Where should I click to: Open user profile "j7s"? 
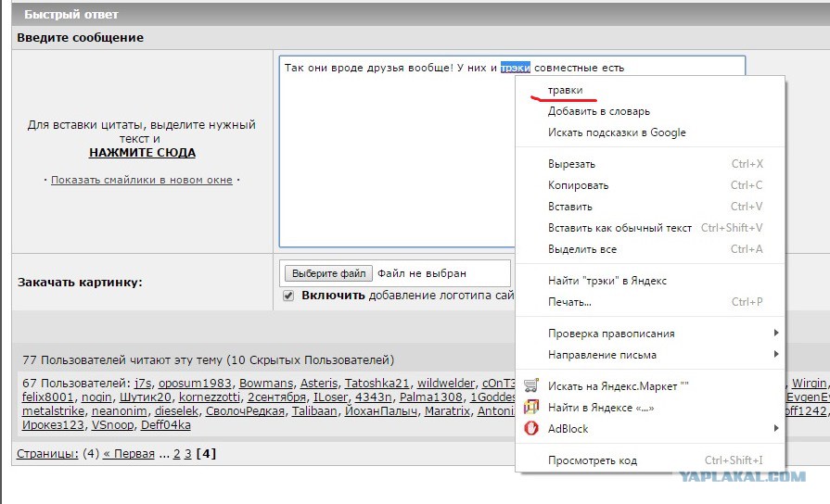143,384
